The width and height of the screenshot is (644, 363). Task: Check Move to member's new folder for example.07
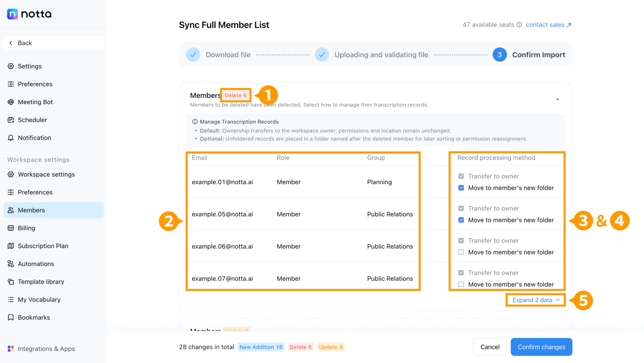pyautogui.click(x=461, y=284)
